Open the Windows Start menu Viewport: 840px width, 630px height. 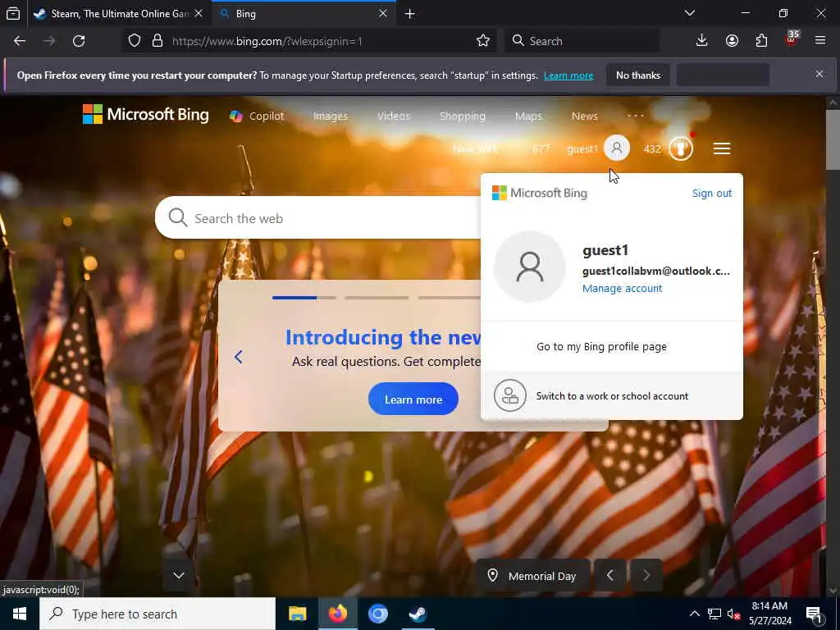pos(20,614)
